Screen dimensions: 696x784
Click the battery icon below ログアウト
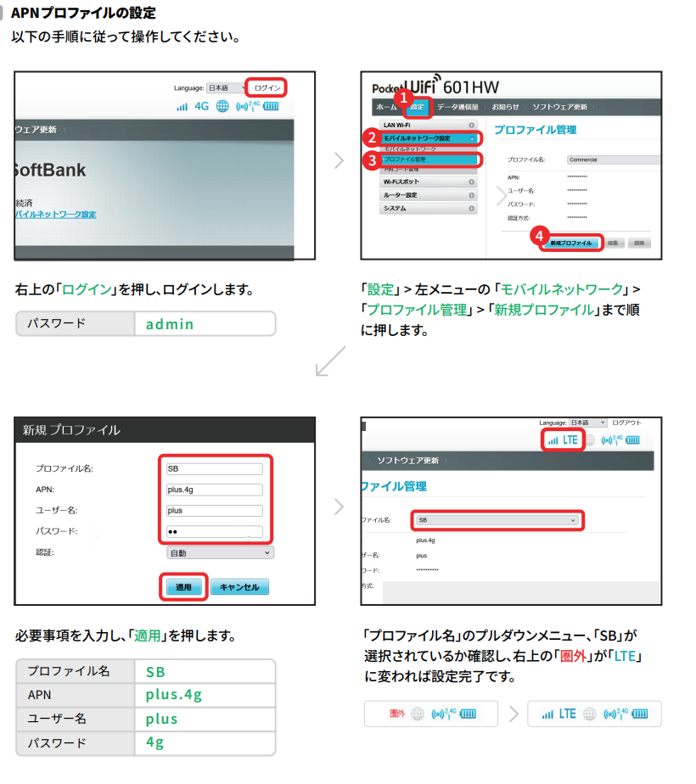tap(632, 440)
